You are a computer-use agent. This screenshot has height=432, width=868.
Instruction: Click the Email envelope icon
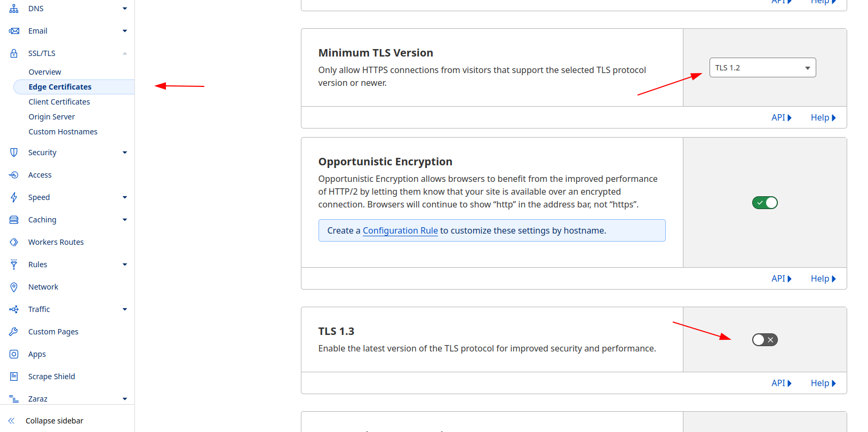pos(14,31)
